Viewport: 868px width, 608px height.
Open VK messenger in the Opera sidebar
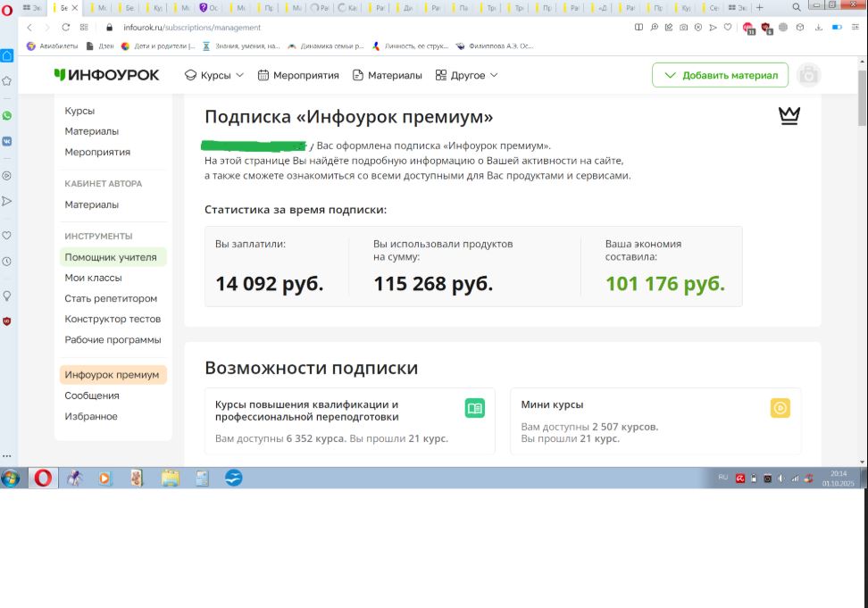coord(7,141)
